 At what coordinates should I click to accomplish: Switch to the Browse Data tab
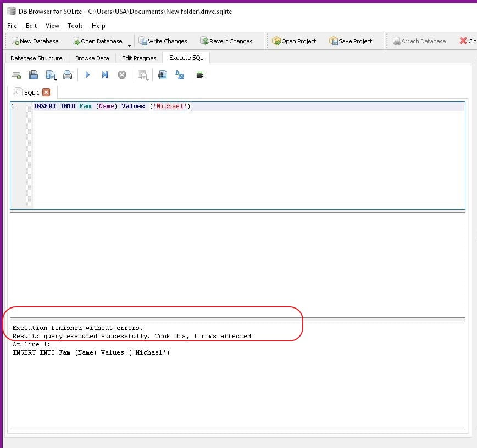(x=92, y=58)
